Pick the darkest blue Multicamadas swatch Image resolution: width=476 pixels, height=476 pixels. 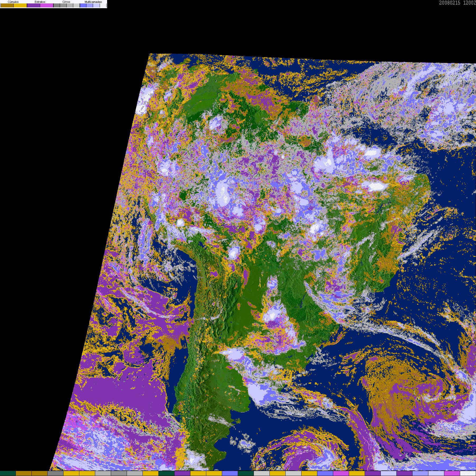coord(83,6)
